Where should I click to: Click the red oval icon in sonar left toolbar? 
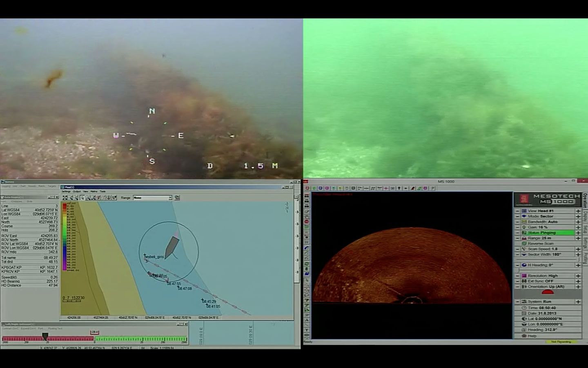[x=307, y=222]
